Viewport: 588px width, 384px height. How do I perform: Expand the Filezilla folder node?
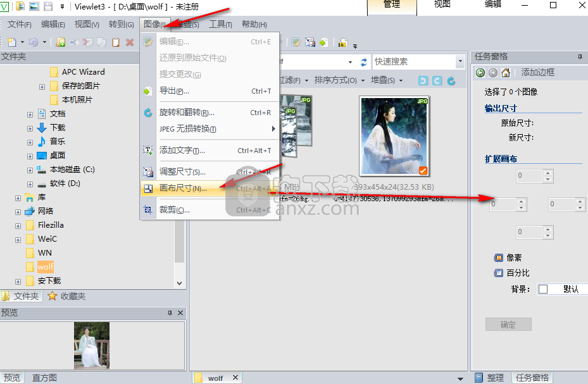click(18, 226)
